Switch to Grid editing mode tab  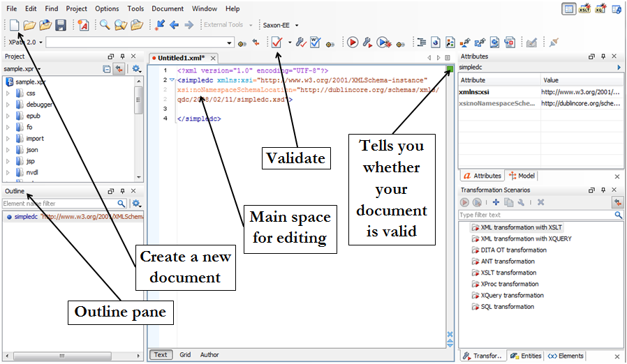tap(185, 354)
